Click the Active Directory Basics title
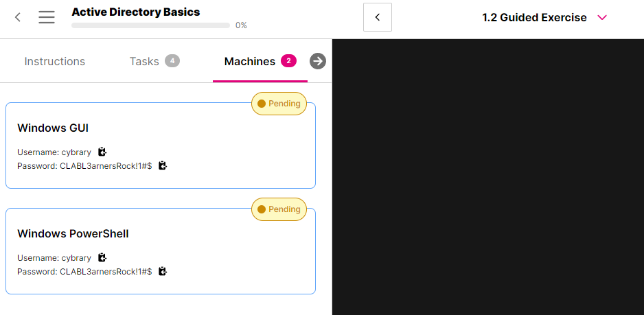644x315 pixels. (136, 12)
